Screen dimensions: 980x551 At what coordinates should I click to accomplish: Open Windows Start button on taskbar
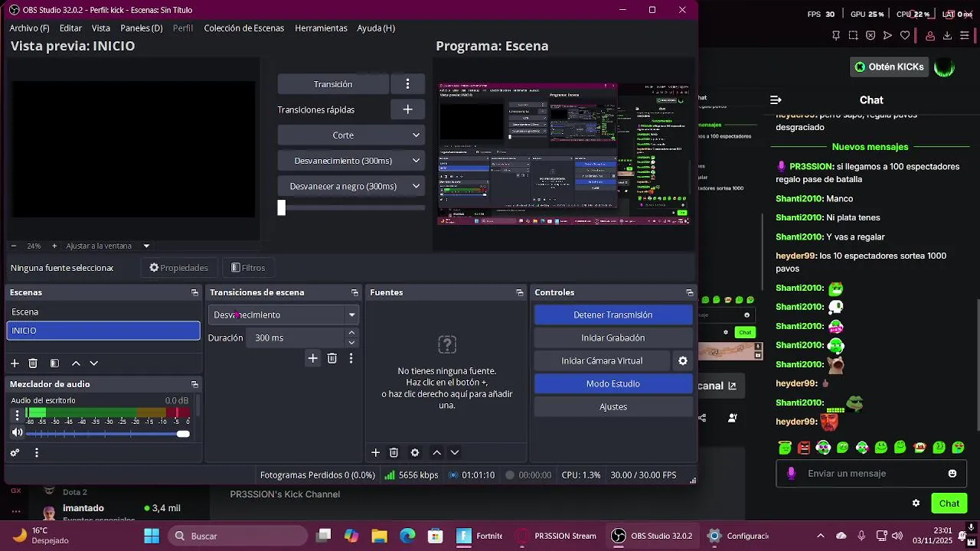pyautogui.click(x=152, y=536)
